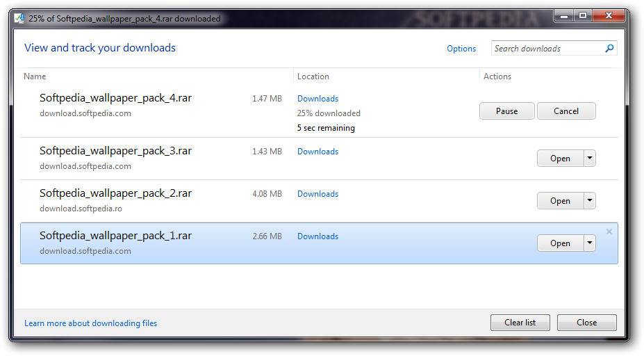
Task: Open Downloads location for wallpaper_pack_2.rar
Action: (x=318, y=193)
